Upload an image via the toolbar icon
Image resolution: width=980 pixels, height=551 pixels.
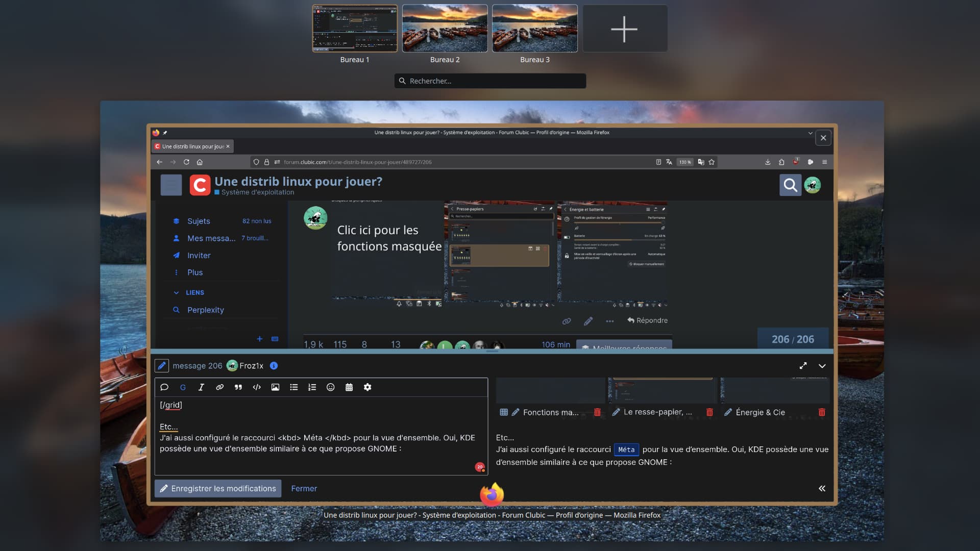tap(275, 387)
